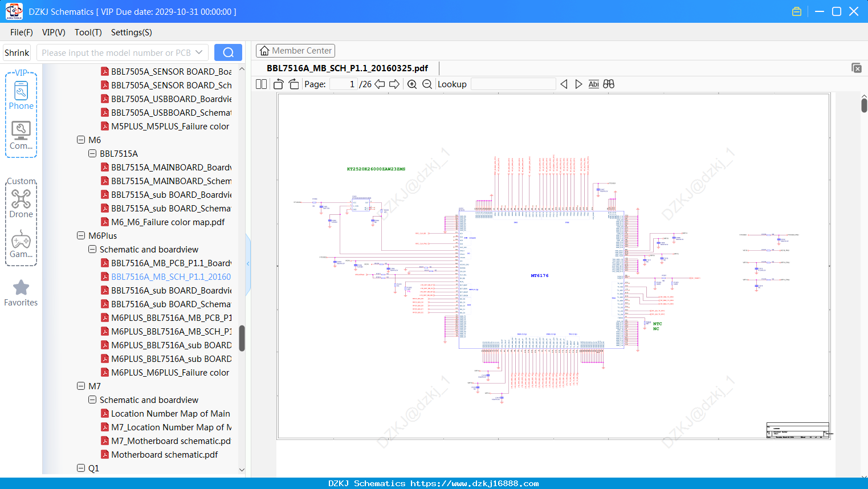Click the yellow briefcase icon in title bar

[797, 11]
